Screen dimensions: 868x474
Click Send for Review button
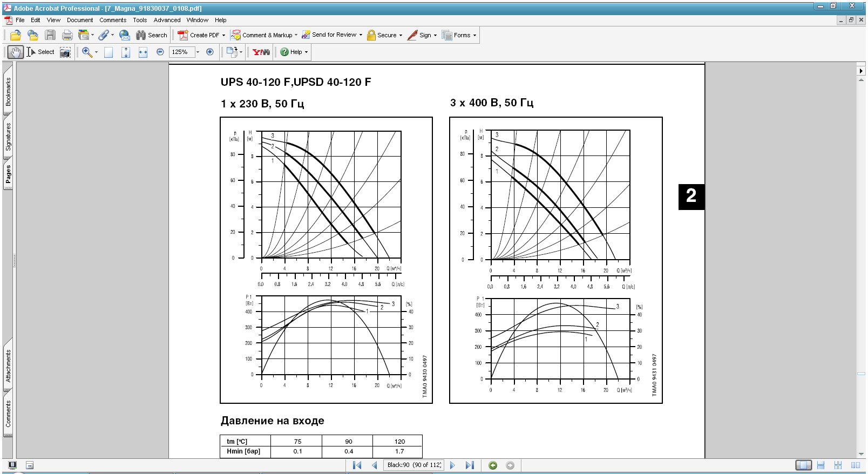point(329,35)
